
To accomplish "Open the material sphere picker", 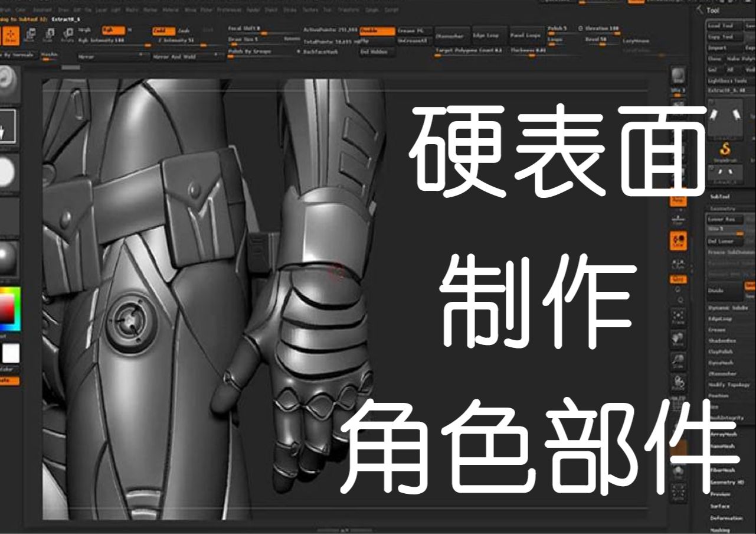I will pyautogui.click(x=9, y=259).
